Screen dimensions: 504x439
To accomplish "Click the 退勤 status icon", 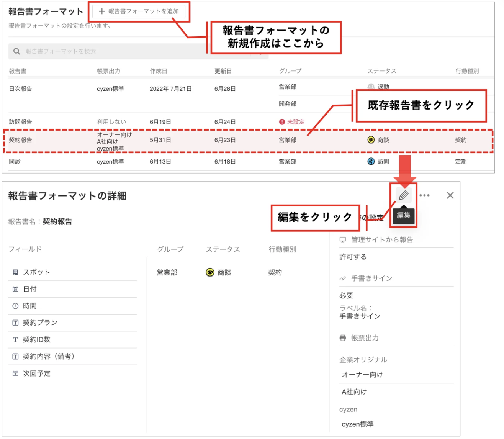I will pos(371,87).
